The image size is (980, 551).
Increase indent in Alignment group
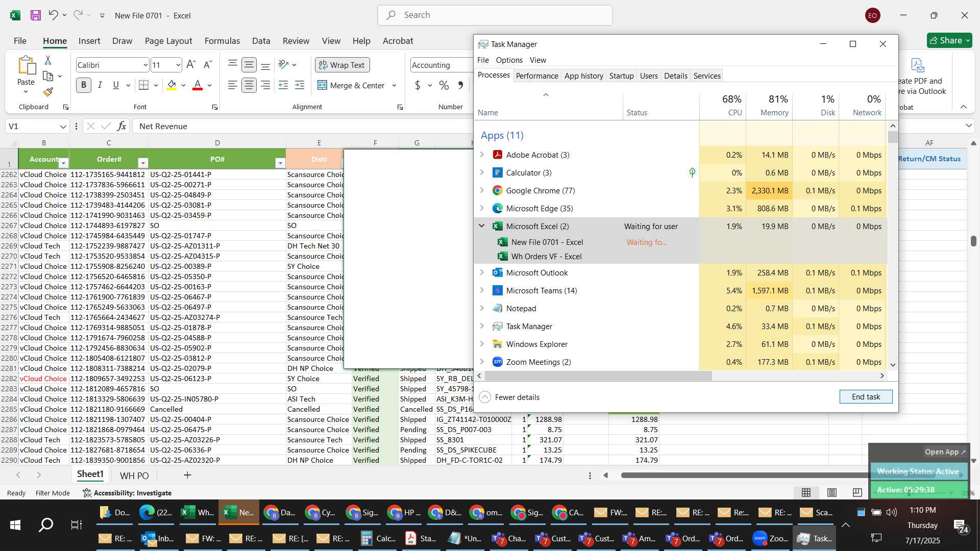point(300,85)
